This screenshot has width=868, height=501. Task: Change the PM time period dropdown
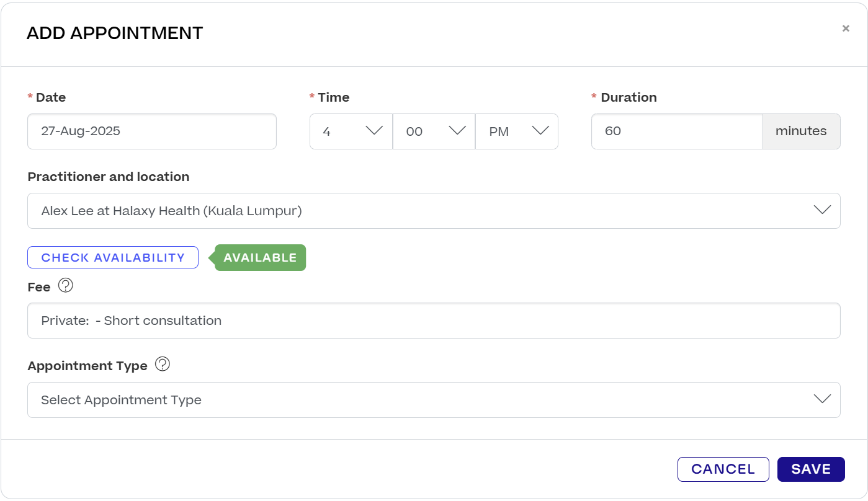click(517, 131)
